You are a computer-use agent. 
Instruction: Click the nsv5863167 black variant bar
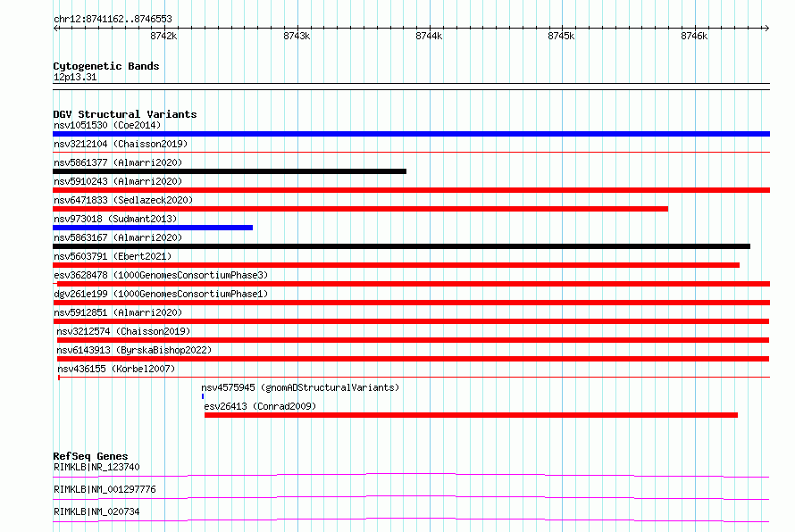(402, 246)
